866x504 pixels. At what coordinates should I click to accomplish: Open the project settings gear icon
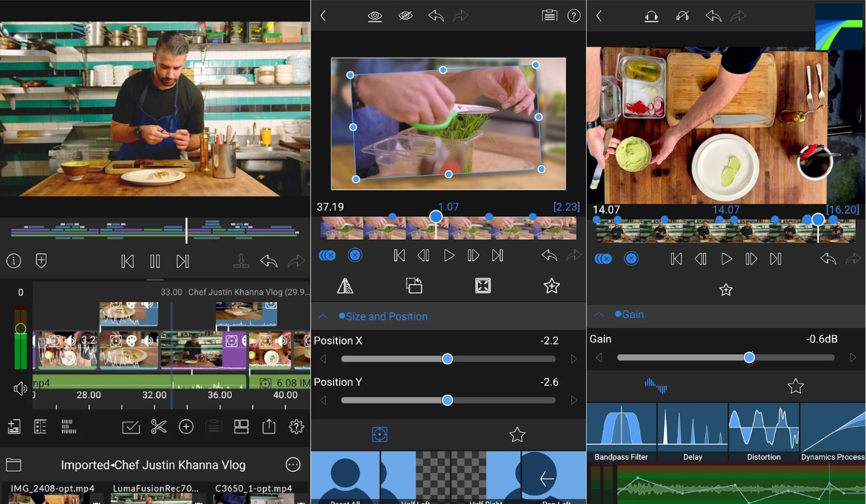(296, 427)
